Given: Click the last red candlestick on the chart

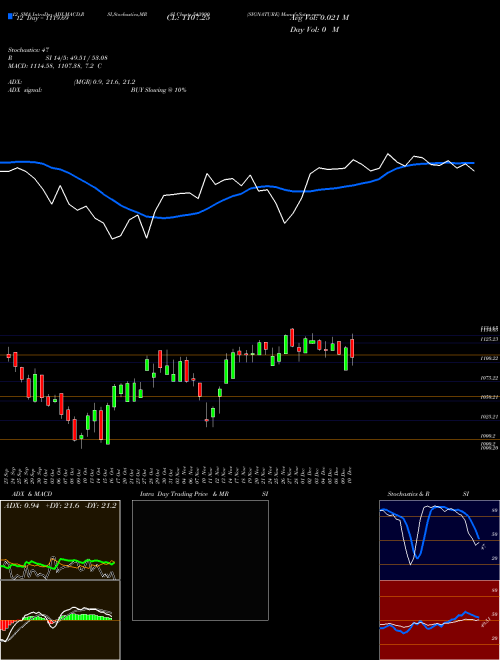Looking at the screenshot, I should pyautogui.click(x=352, y=349).
